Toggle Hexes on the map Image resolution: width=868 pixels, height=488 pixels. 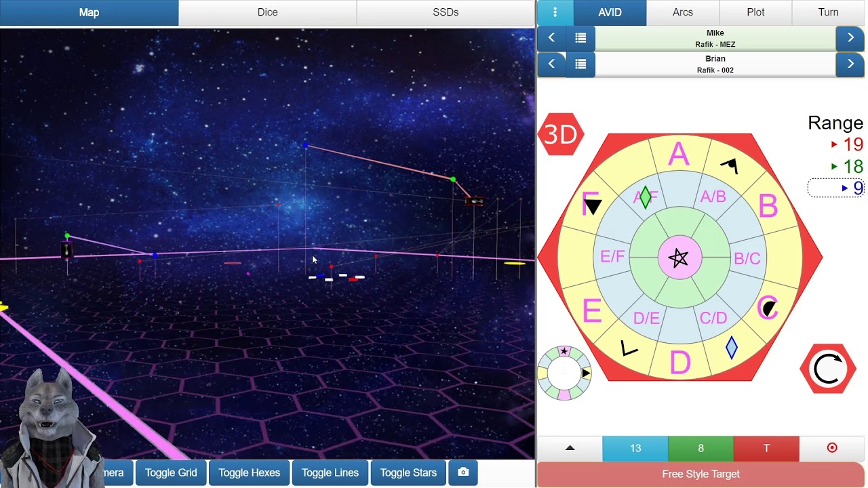point(249,473)
